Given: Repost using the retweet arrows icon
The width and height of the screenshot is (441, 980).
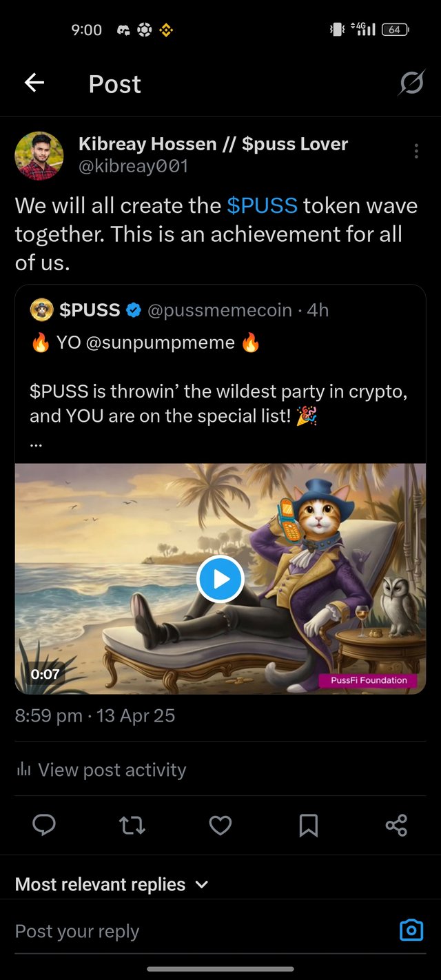Looking at the screenshot, I should pos(132,825).
